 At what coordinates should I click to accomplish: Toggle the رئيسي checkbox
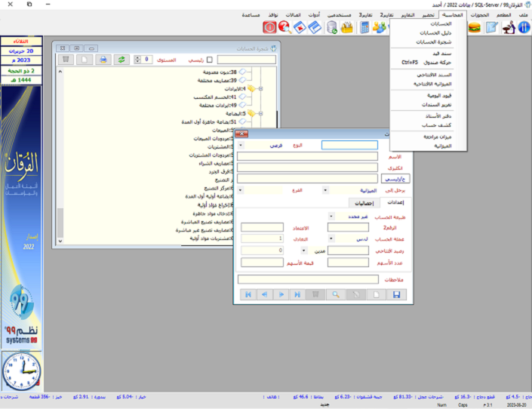[x=210, y=59]
